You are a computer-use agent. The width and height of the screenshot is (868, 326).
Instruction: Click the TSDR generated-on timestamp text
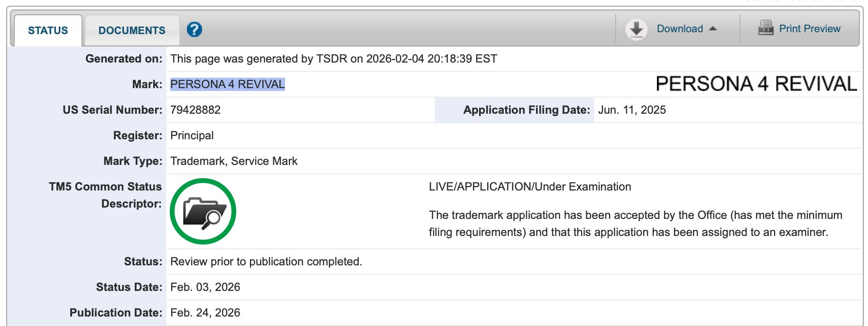(333, 59)
